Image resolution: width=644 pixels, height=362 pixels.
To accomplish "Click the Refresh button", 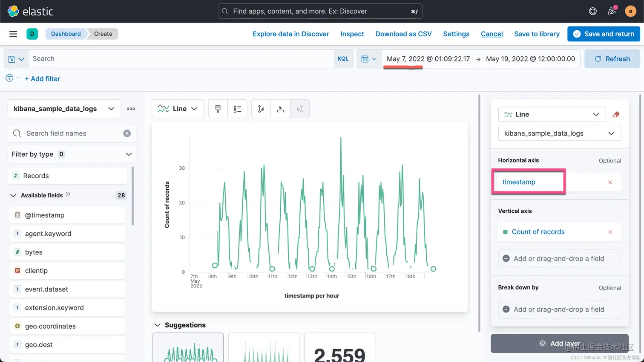I will click(x=612, y=59).
